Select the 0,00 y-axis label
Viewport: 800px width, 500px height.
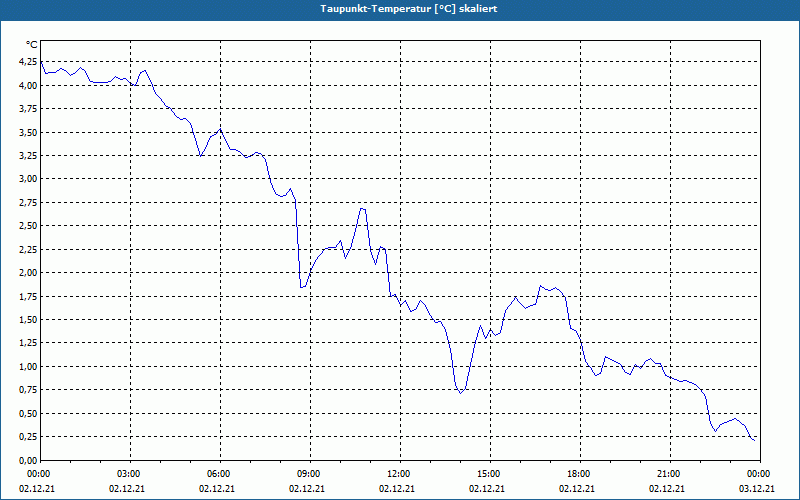pyautogui.click(x=28, y=460)
